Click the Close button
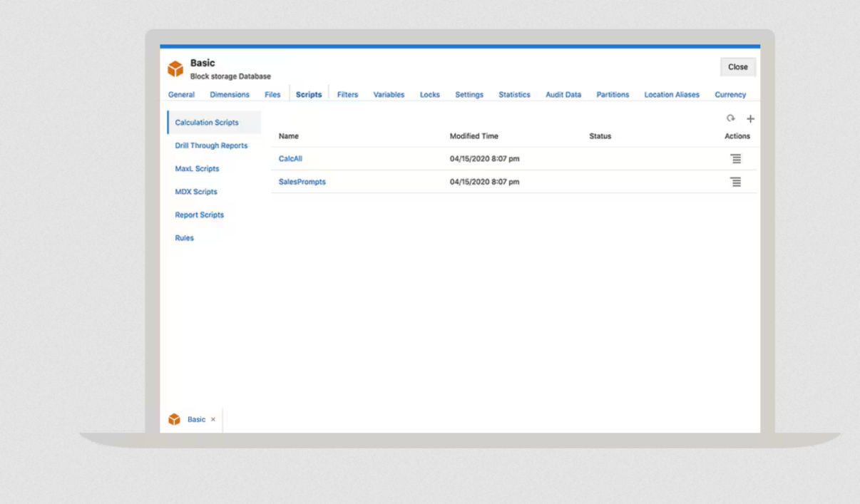 pyautogui.click(x=738, y=66)
